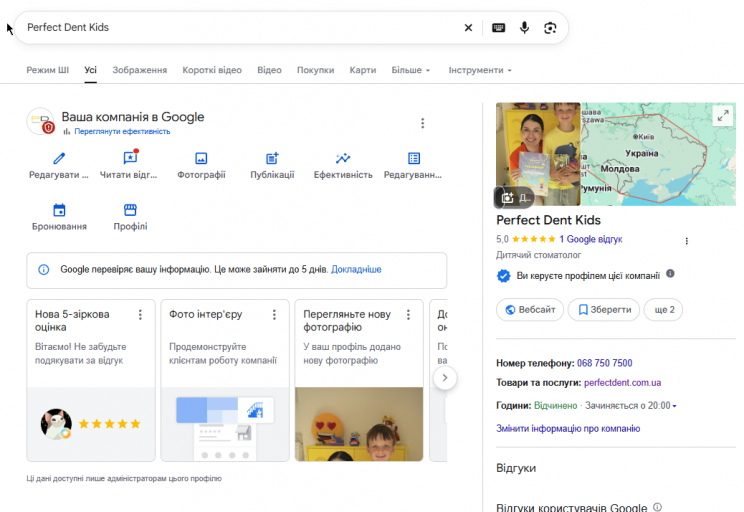
Task: Switch to Карти tab
Action: 363,70
